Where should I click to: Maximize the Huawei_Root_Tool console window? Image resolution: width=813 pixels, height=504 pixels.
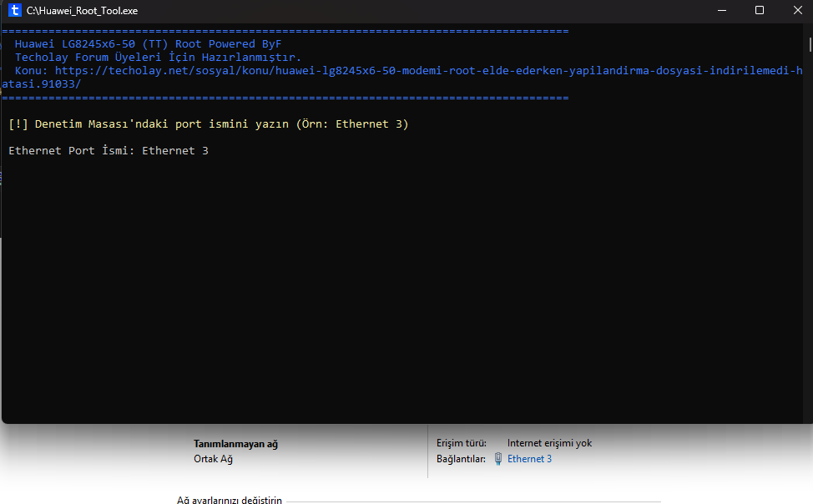[759, 10]
